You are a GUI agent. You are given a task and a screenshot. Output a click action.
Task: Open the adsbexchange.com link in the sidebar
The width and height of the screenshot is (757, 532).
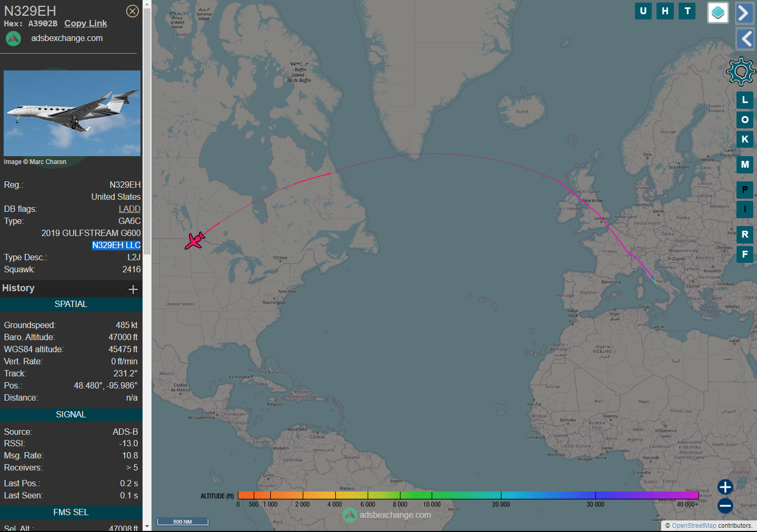coord(67,38)
